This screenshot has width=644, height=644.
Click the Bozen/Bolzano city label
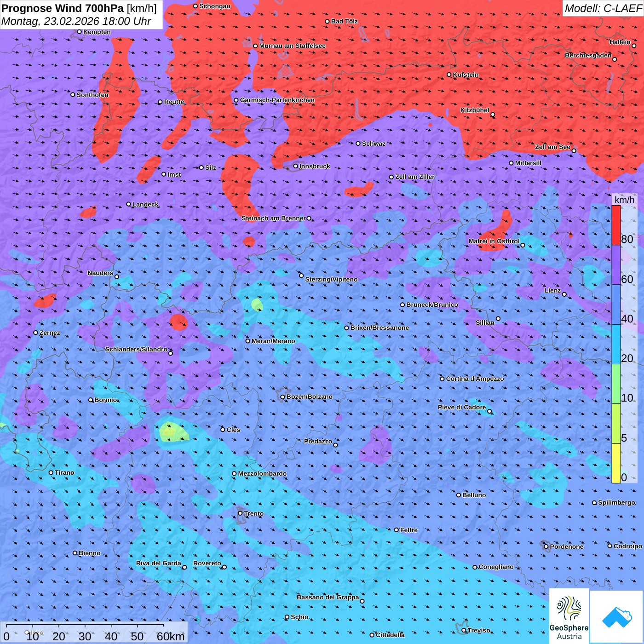point(309,397)
